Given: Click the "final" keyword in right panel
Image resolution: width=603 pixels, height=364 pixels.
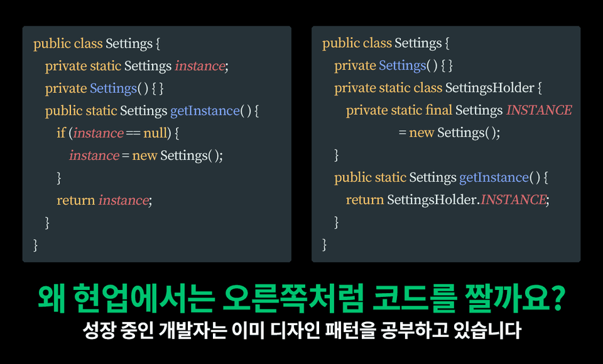Looking at the screenshot, I should click(x=439, y=110).
